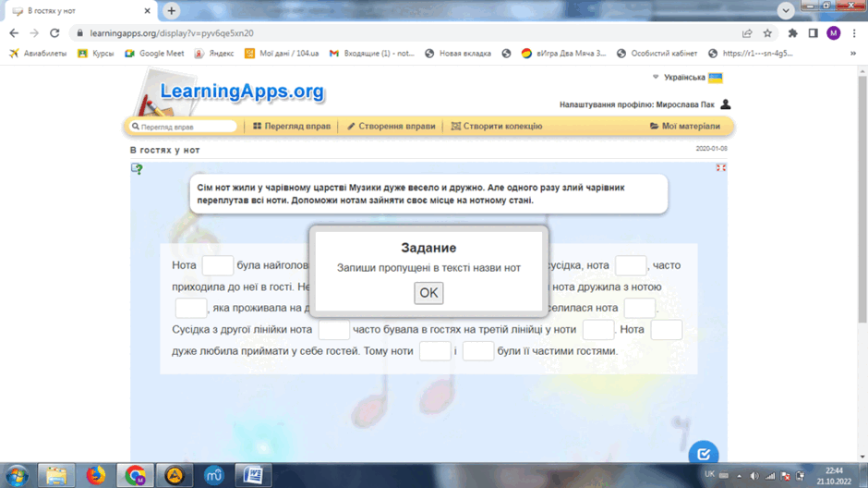Open the AIMP player taskbar icon
Image resolution: width=868 pixels, height=488 pixels.
click(x=175, y=476)
